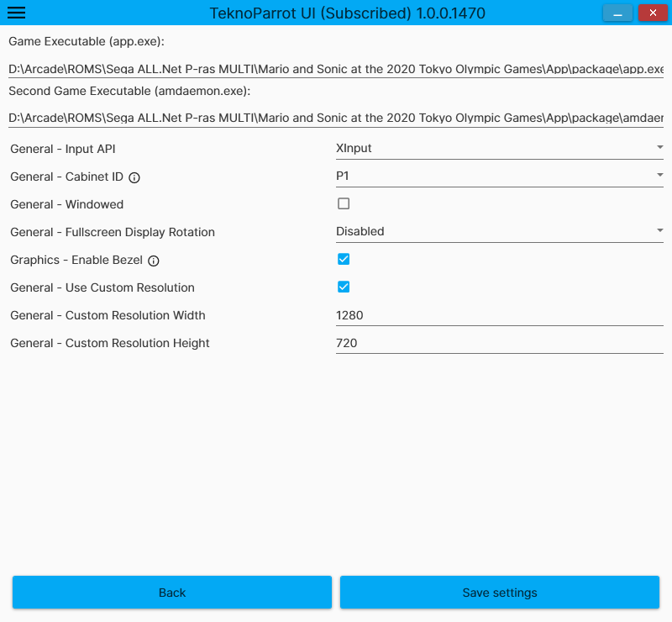Click info icon beside Enable Bezel
672x622 pixels.
tap(154, 261)
